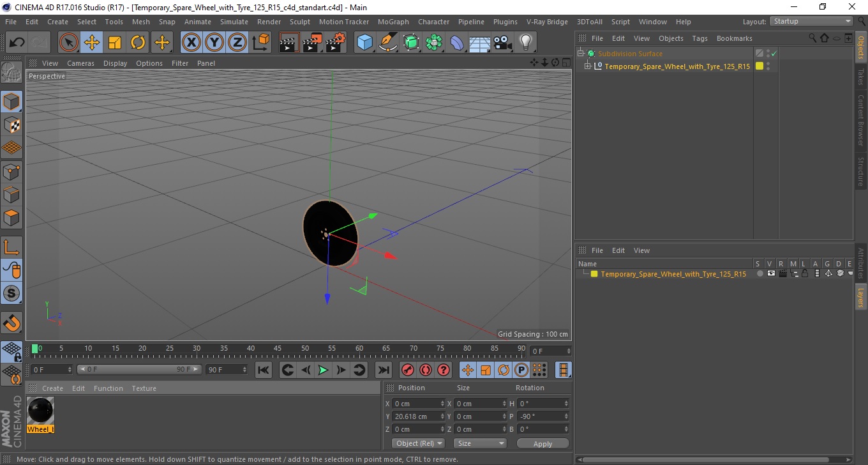Switch to the Attributes side tab
Viewport: 868px width, 465px height.
861,263
